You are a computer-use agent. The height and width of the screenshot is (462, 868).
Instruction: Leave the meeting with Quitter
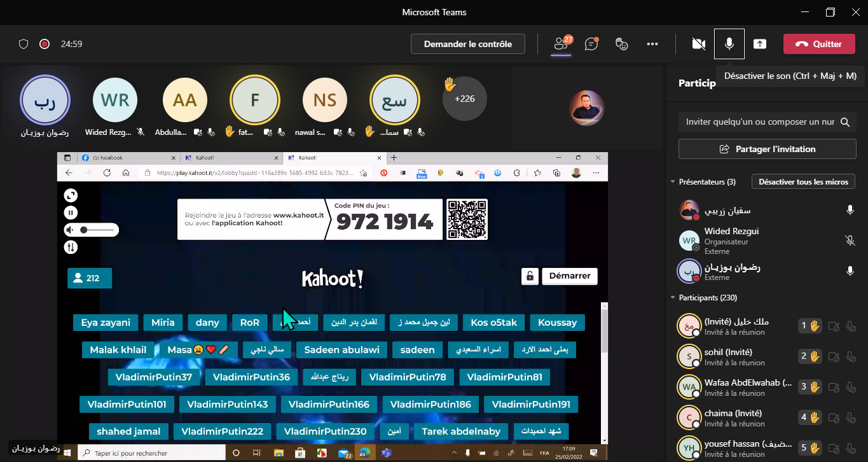click(x=819, y=44)
